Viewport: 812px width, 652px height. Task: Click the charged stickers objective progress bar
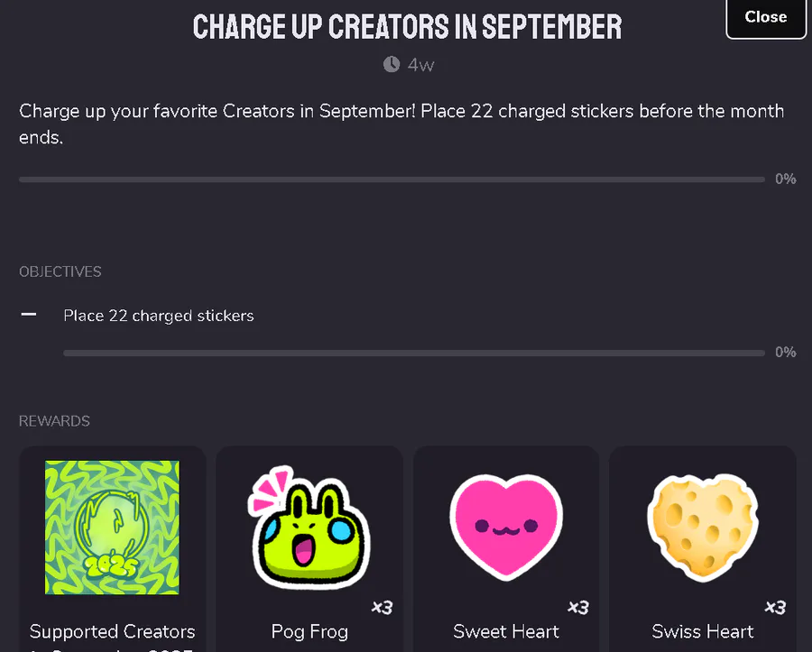coord(414,353)
